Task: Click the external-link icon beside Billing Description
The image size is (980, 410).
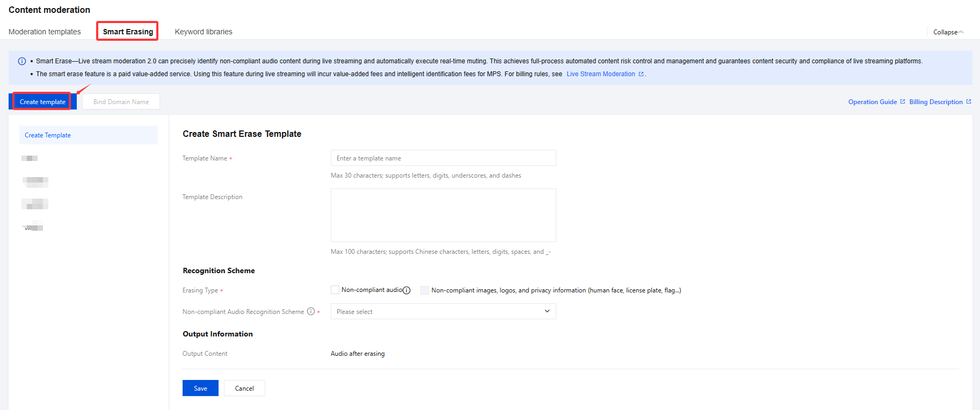Action: tap(969, 101)
